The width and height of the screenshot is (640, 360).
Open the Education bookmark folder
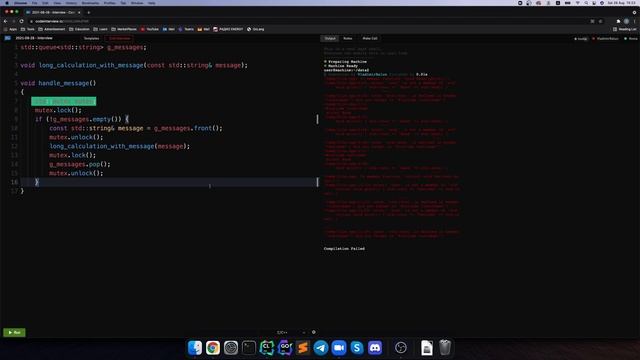(79, 29)
